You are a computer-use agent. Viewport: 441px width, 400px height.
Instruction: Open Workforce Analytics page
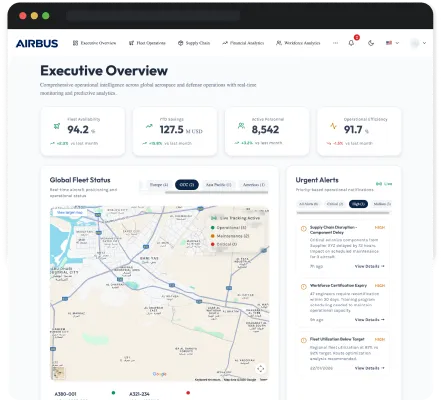[298, 43]
